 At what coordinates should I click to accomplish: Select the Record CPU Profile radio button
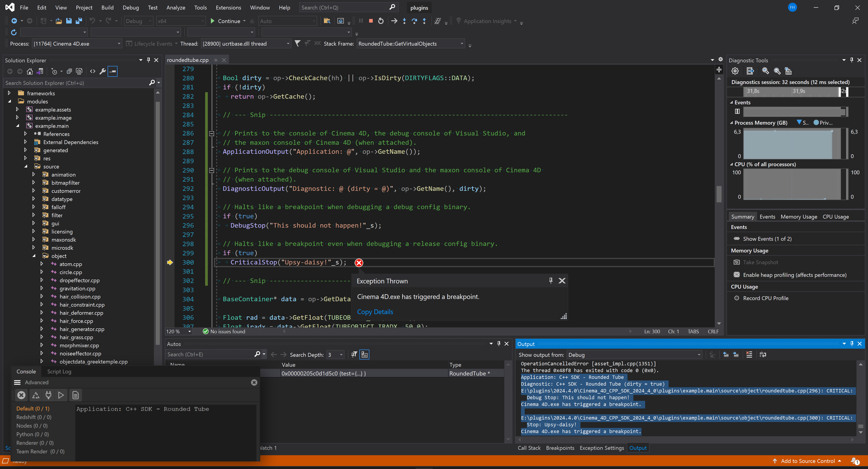tap(737, 298)
